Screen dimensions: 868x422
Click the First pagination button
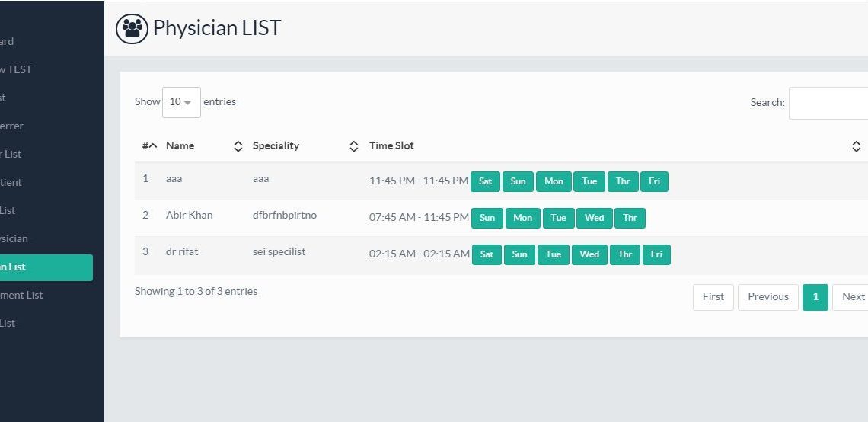[713, 297]
